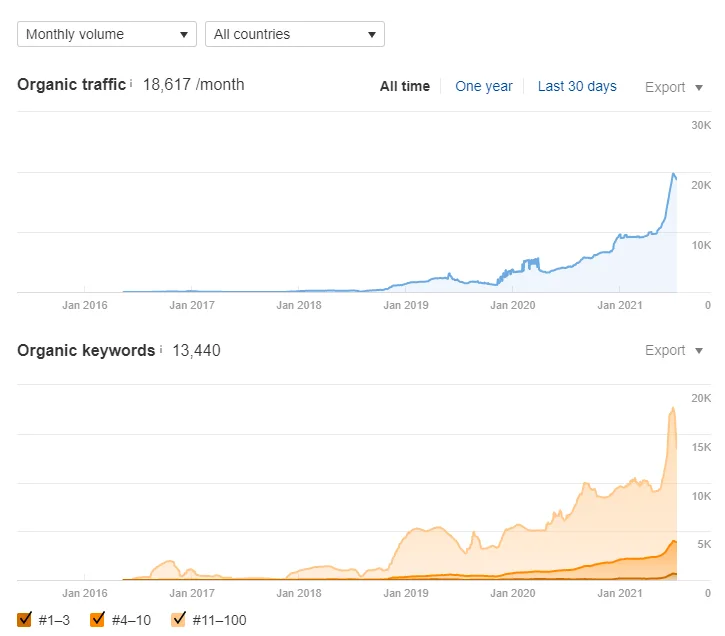Open the Organic keywords Export menu

pos(674,350)
